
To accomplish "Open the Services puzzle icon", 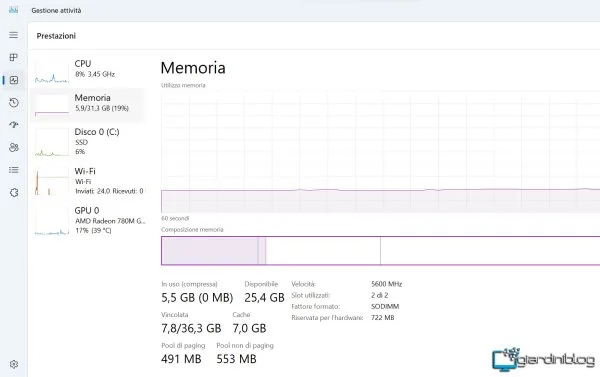I will pos(14,193).
